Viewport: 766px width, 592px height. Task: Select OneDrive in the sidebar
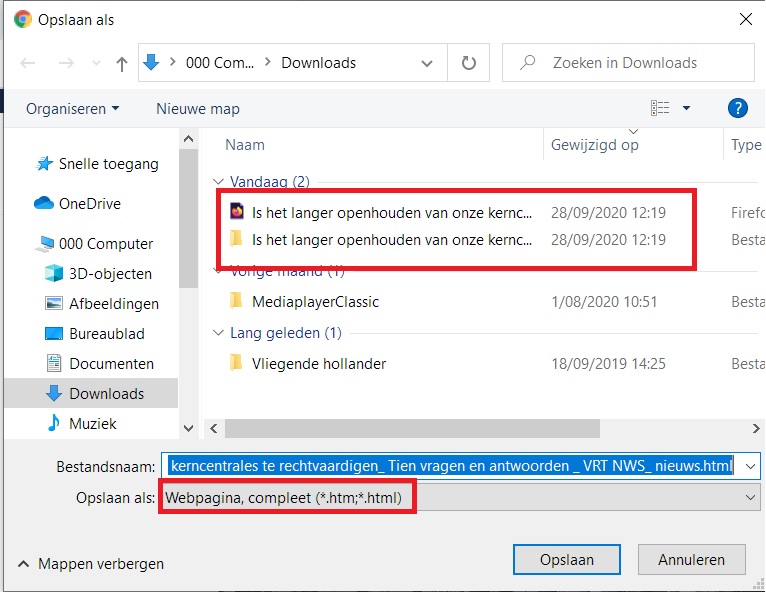pyautogui.click(x=89, y=203)
